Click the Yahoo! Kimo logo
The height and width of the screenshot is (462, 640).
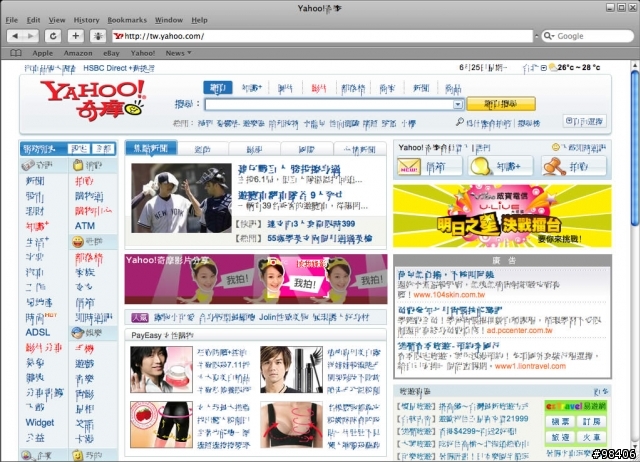pos(93,100)
